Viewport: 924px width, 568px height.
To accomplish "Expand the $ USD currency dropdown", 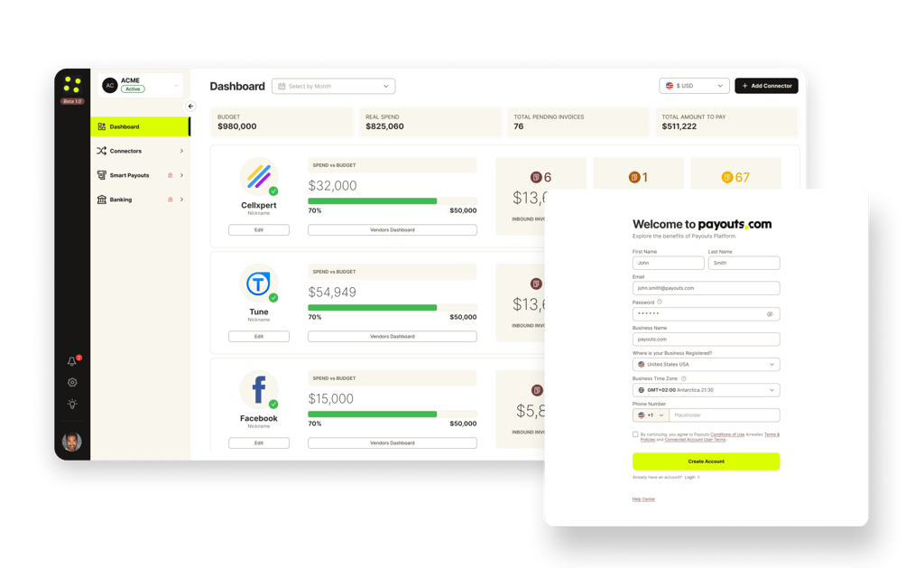I will 694,86.
